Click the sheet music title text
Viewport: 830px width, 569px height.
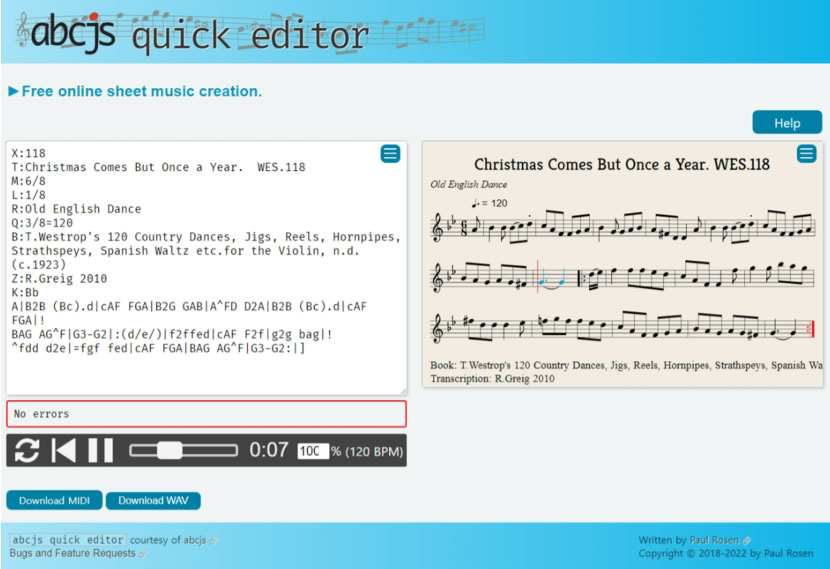click(x=621, y=164)
